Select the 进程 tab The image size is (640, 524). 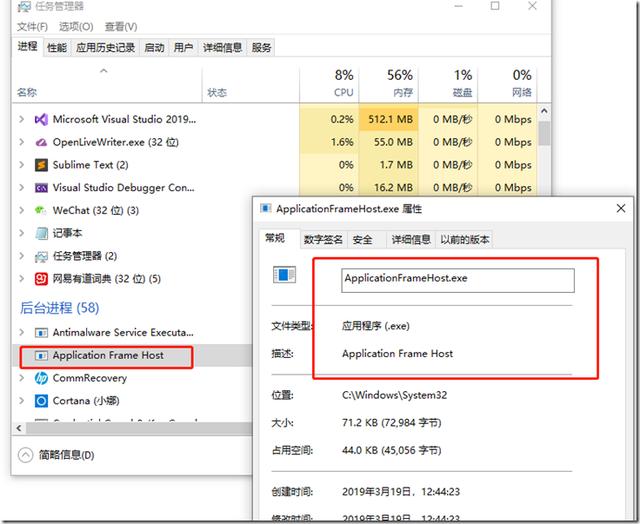pos(27,47)
